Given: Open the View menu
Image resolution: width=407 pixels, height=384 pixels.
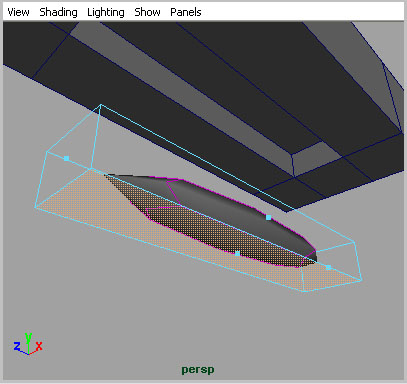Looking at the screenshot, I should coord(18,12).
